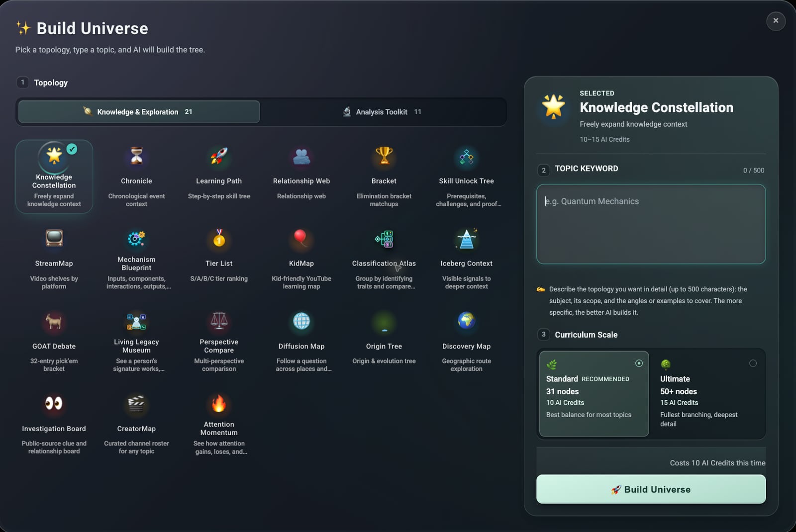Viewport: 796px width, 532px height.
Task: Select the Tier List medal icon
Action: click(x=219, y=238)
